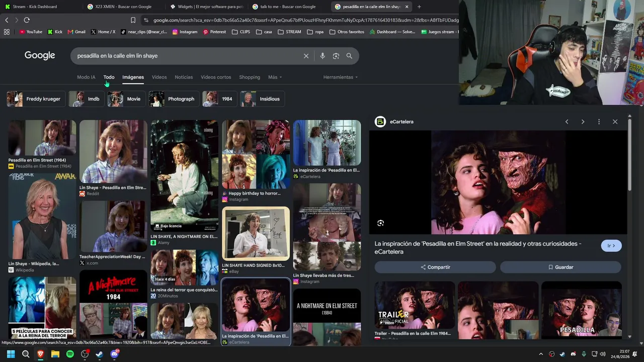Open the volume control in system tray
Screen dimensions: 644x362
pyautogui.click(x=603, y=354)
